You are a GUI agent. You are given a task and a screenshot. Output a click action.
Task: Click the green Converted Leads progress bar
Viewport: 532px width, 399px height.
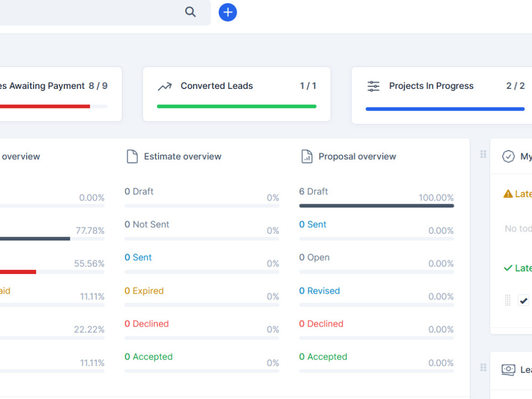click(x=237, y=106)
